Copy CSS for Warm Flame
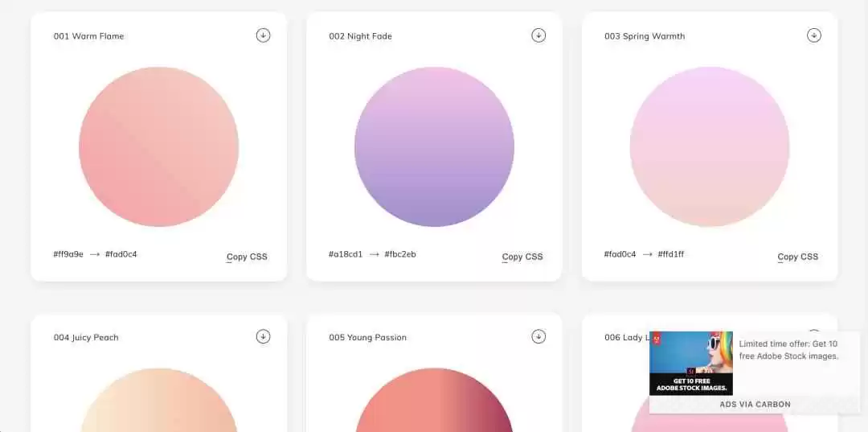The width and height of the screenshot is (868, 432). pos(247,257)
